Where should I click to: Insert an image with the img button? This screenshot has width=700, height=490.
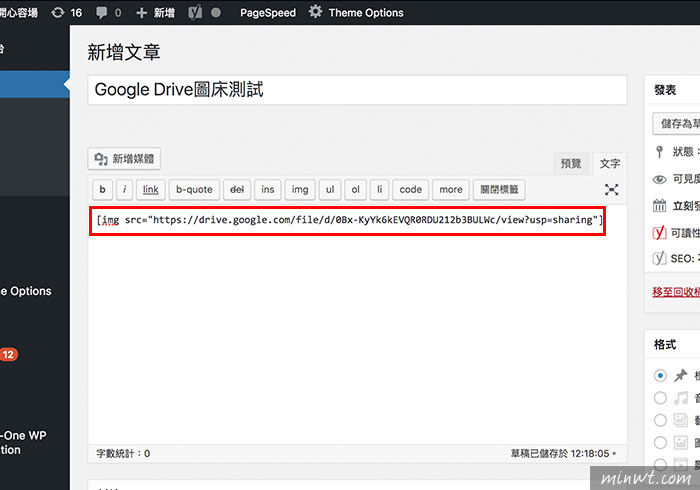300,189
